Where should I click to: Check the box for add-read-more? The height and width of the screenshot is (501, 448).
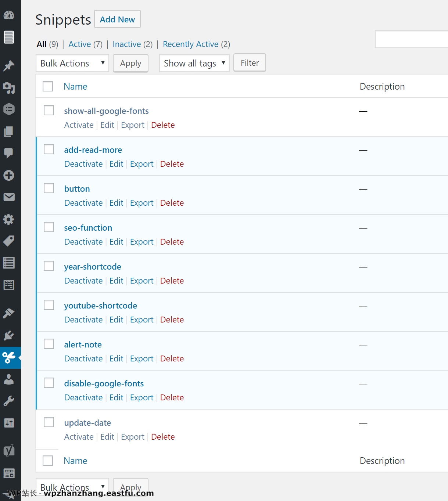pos(49,149)
